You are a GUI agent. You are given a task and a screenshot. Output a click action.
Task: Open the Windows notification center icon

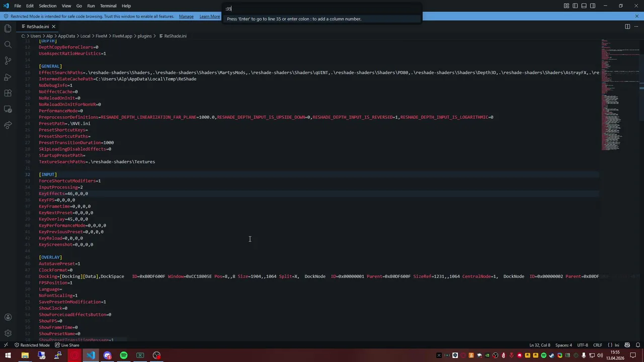click(633, 355)
